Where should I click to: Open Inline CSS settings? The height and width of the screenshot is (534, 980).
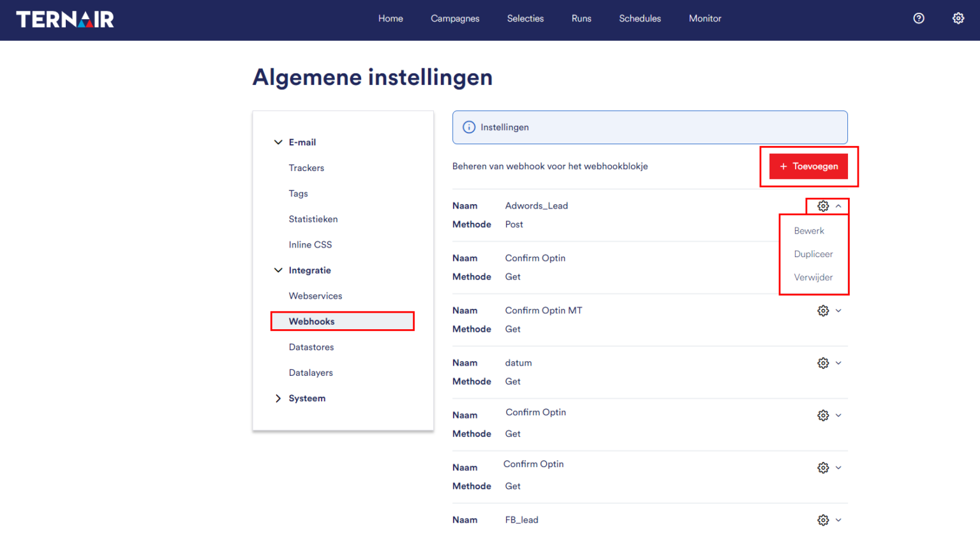coord(310,245)
